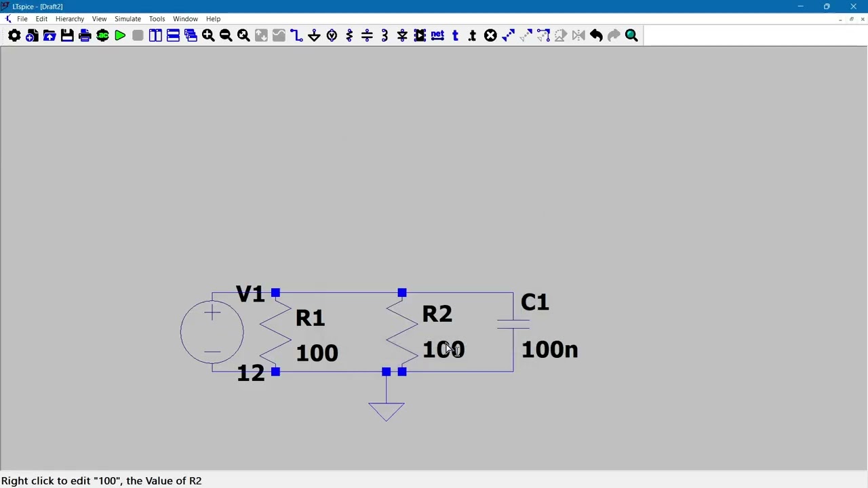The width and height of the screenshot is (868, 488).
Task: Open the Window menu
Action: pyautogui.click(x=185, y=19)
